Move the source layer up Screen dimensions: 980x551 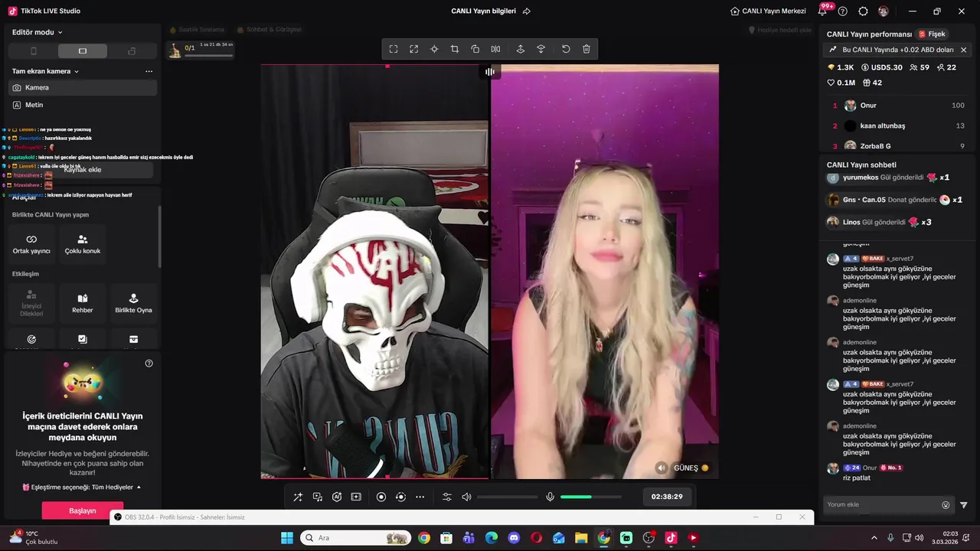521,49
